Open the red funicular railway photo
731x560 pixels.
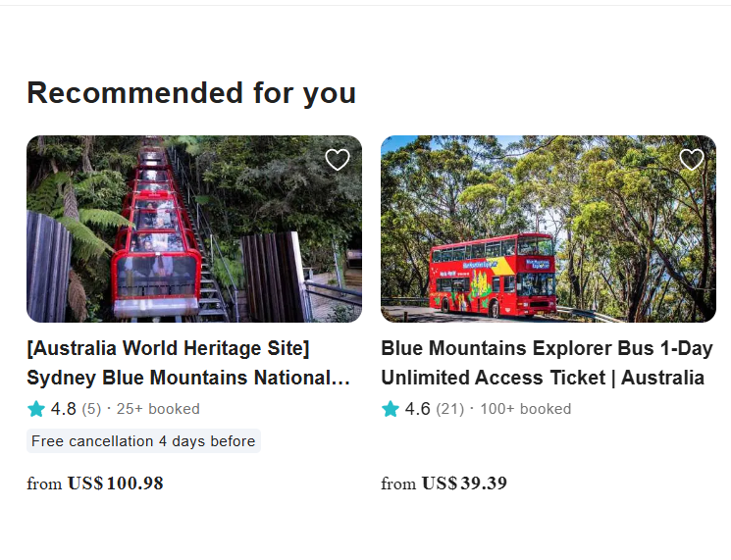pos(194,229)
